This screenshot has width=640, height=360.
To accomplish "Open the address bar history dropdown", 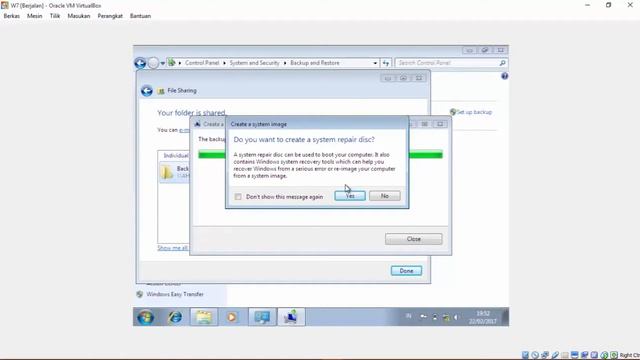I will (375, 63).
